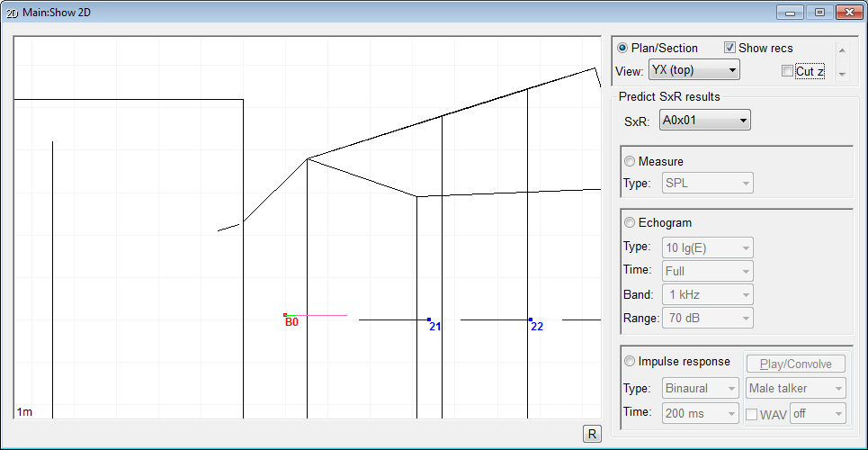Click the R reset button

tap(592, 434)
